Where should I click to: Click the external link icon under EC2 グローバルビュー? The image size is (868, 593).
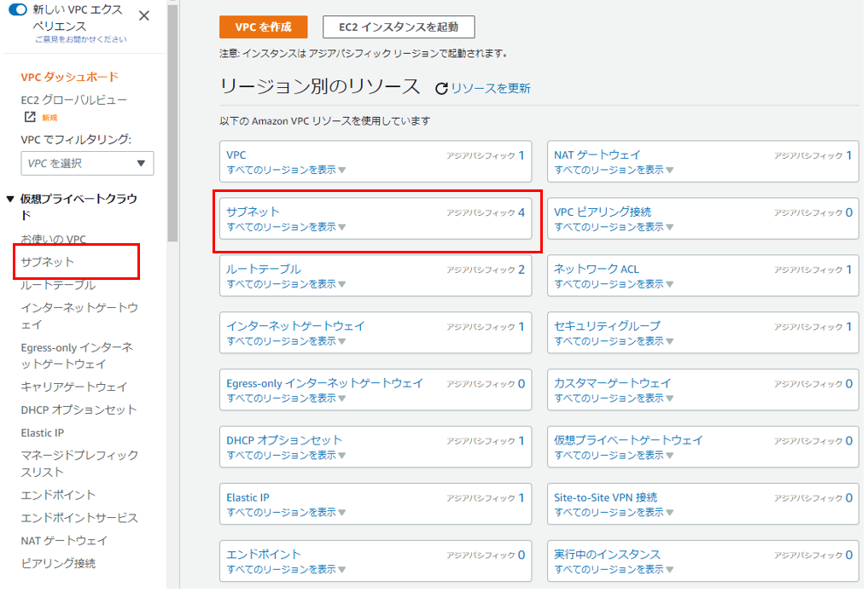30,117
